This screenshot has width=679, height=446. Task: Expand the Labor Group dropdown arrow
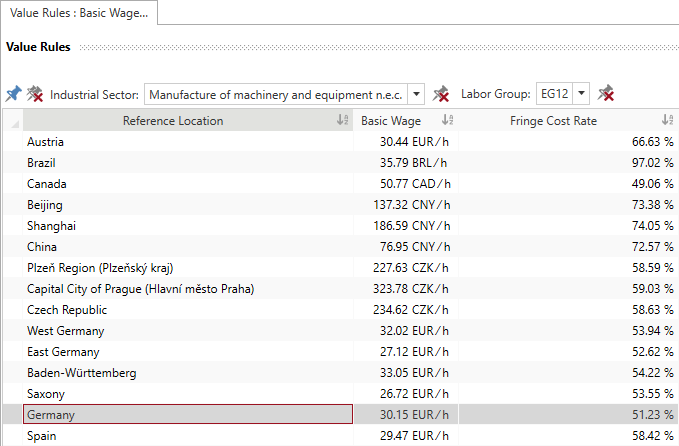click(x=581, y=94)
